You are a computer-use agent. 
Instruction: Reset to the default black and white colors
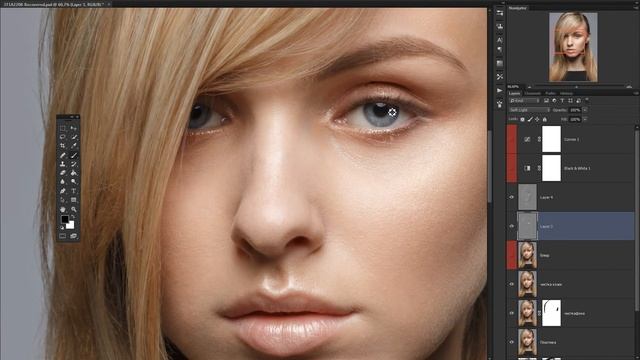(62, 228)
